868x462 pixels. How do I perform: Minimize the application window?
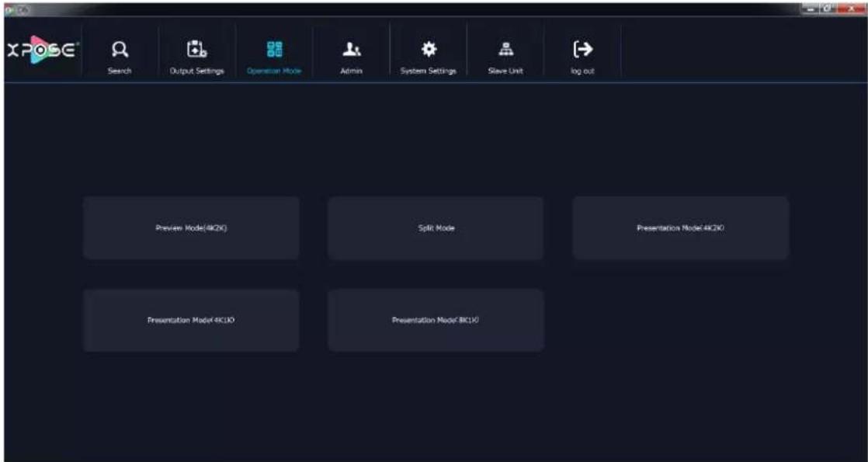coord(810,9)
